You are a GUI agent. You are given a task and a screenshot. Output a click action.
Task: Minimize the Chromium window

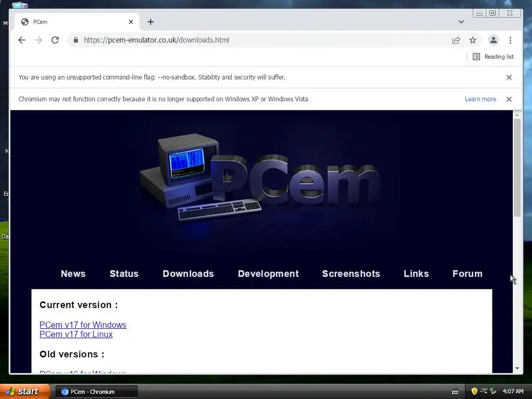click(x=480, y=14)
